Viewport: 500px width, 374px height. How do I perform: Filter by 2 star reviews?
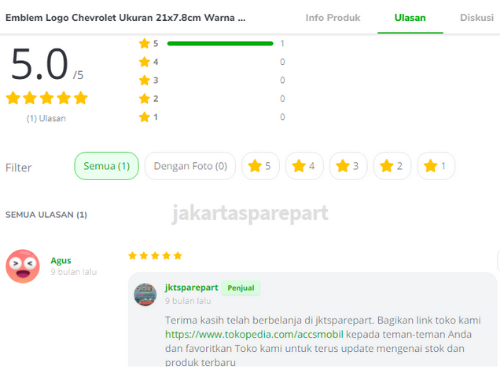tap(392, 166)
